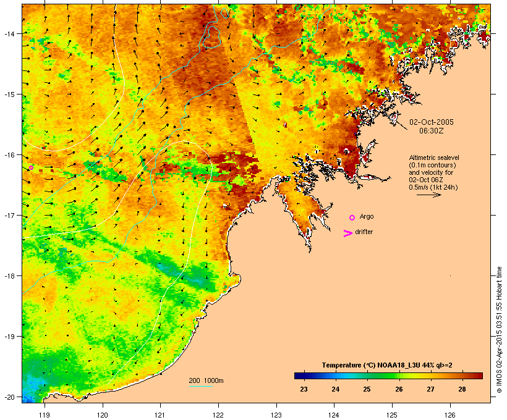Image resolution: width=507 pixels, height=420 pixels.
Task: Click the time text 06:30Z
Action: [x=432, y=131]
